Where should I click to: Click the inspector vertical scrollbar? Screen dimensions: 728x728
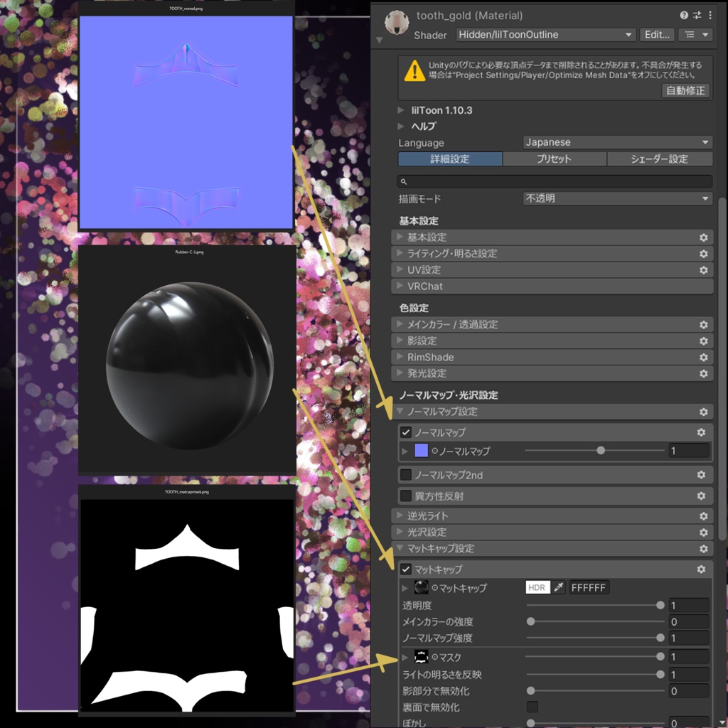pos(722,369)
